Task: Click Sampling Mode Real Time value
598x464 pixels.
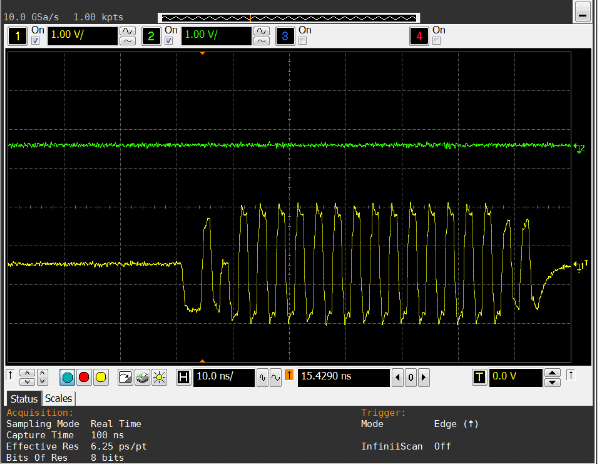Action: 116,424
